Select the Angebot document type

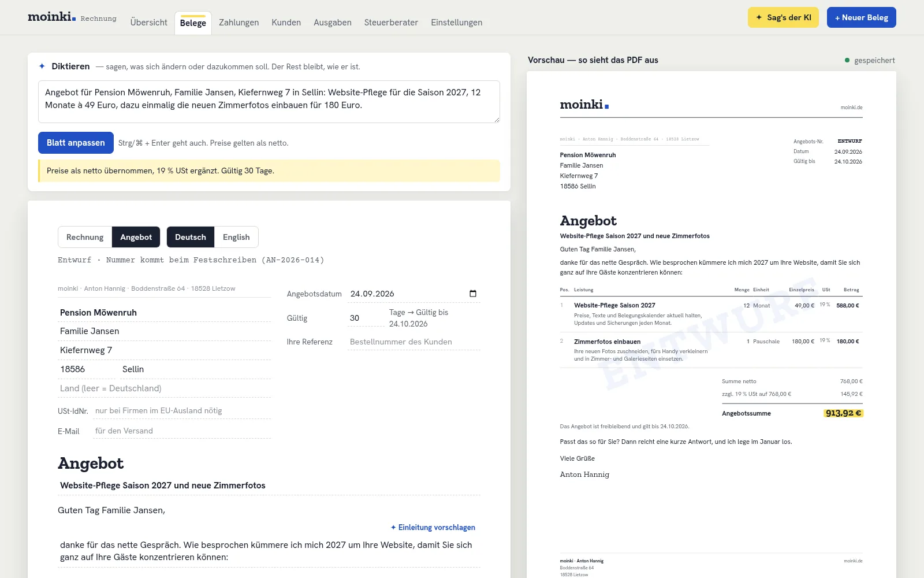click(x=136, y=237)
